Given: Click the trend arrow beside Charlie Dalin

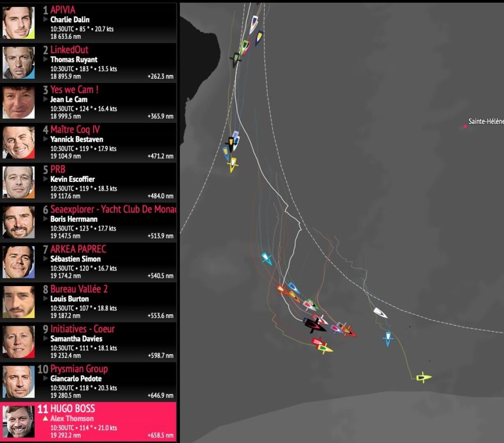Looking at the screenshot, I should pyautogui.click(x=46, y=19).
